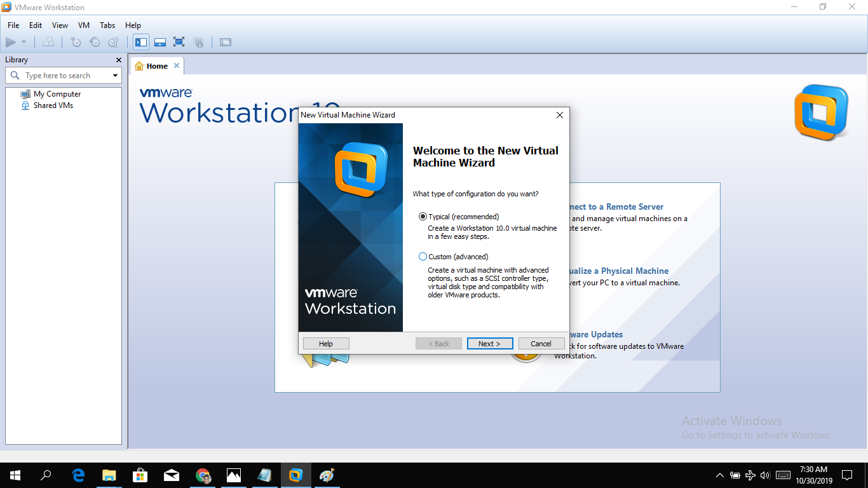The height and width of the screenshot is (488, 868).
Task: Click the airplane mode network tray icon
Action: point(750,475)
